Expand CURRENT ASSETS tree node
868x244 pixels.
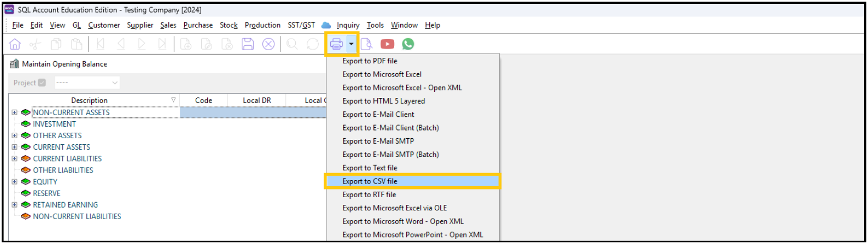click(x=14, y=147)
